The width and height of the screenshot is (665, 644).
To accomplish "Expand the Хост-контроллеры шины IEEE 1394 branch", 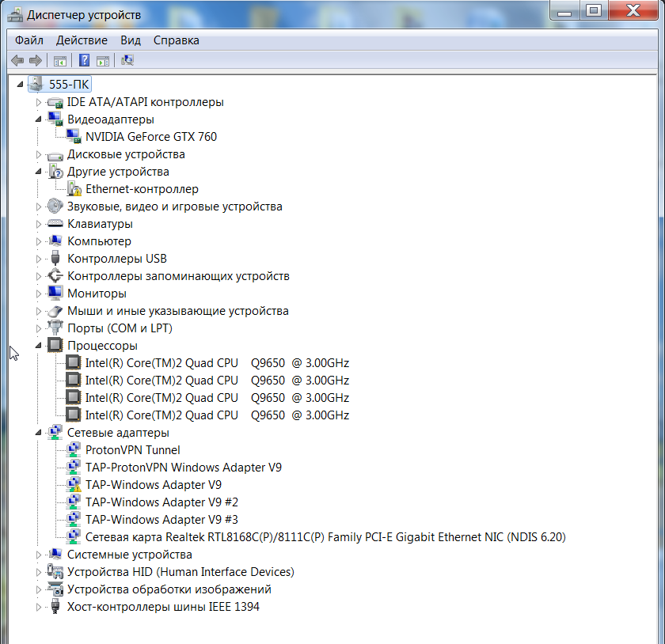I will click(38, 607).
